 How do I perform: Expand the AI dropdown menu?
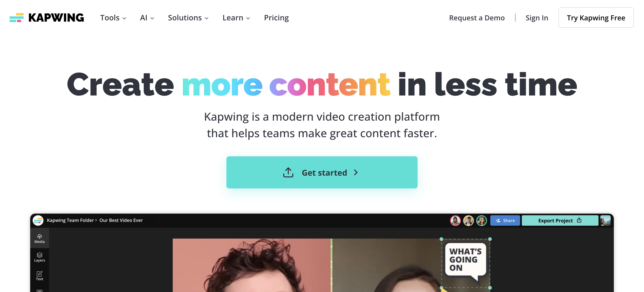tap(147, 18)
